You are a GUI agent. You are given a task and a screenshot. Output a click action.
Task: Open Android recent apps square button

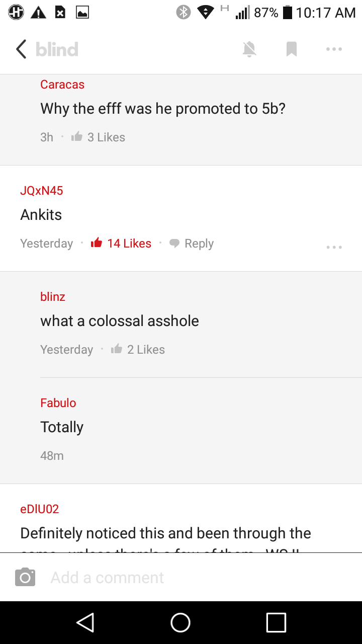(276, 622)
